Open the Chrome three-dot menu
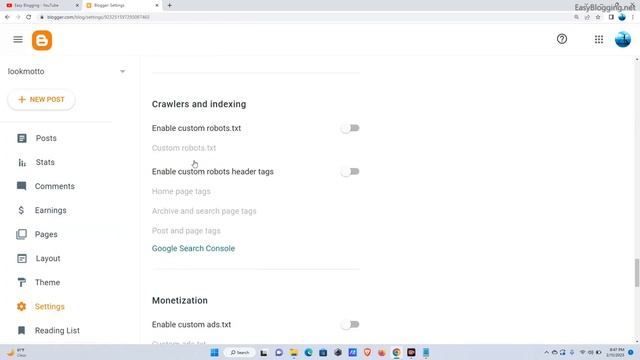Viewport: 640px width, 360px height. (x=633, y=17)
